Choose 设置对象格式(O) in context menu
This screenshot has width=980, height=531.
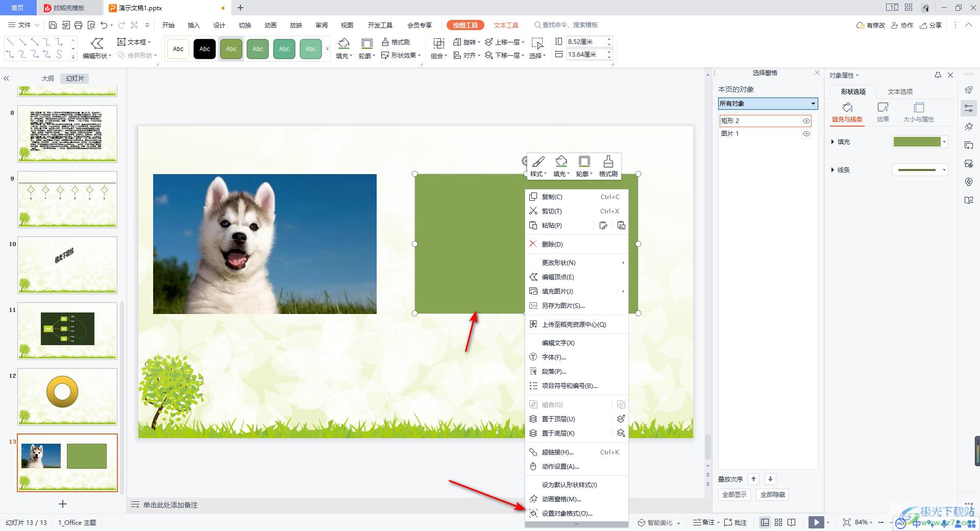(x=576, y=514)
